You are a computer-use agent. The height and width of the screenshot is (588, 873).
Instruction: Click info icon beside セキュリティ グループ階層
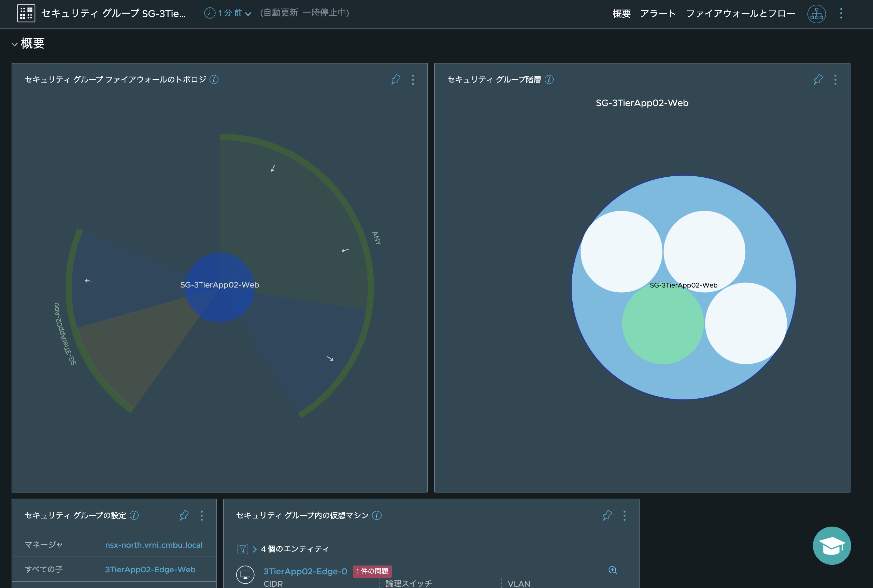549,79
